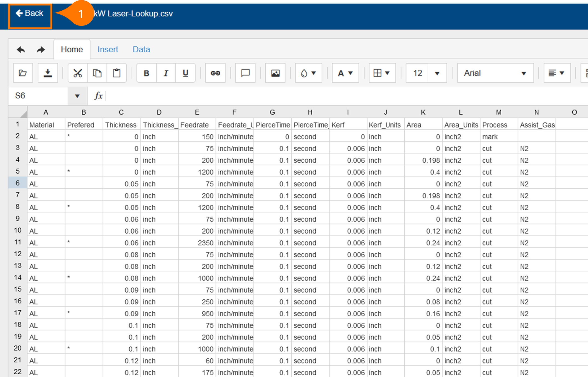This screenshot has height=377, width=588.
Task: Switch to the Data tab
Action: 141,49
